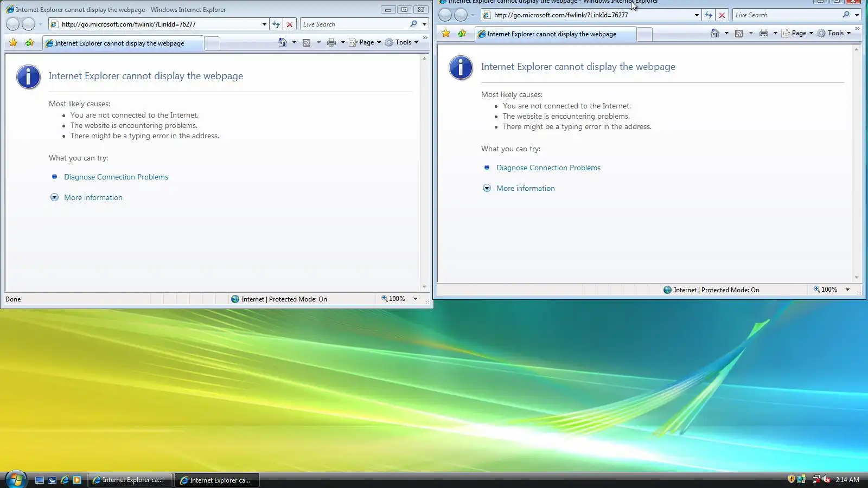
Task: Expand address bar dropdown in right IE window
Action: [697, 15]
